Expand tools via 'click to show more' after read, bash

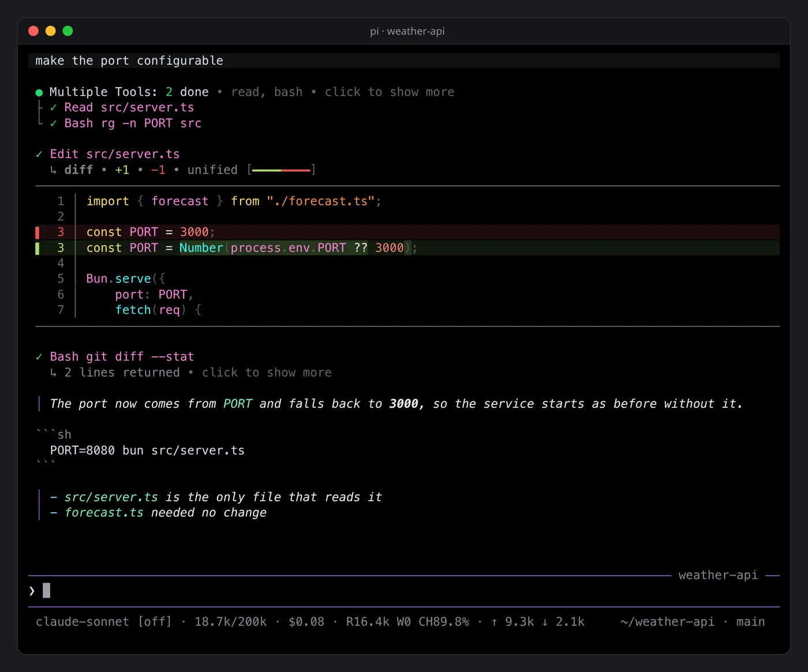point(390,92)
